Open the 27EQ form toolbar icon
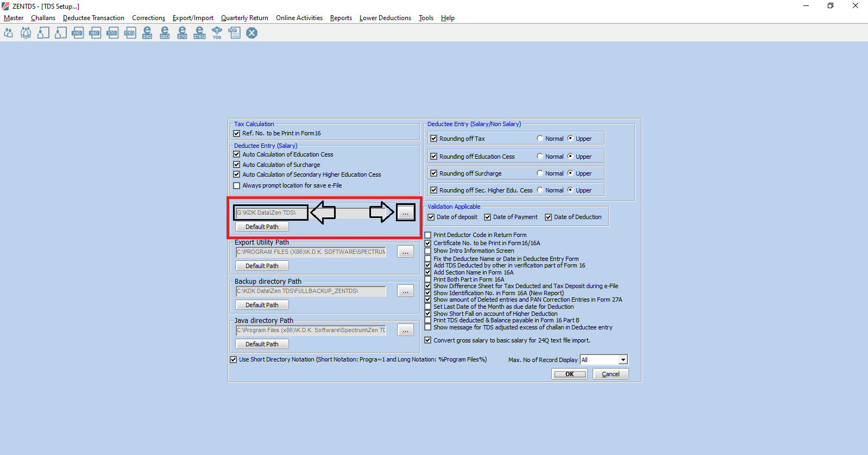The height and width of the screenshot is (455, 868). 130,33
